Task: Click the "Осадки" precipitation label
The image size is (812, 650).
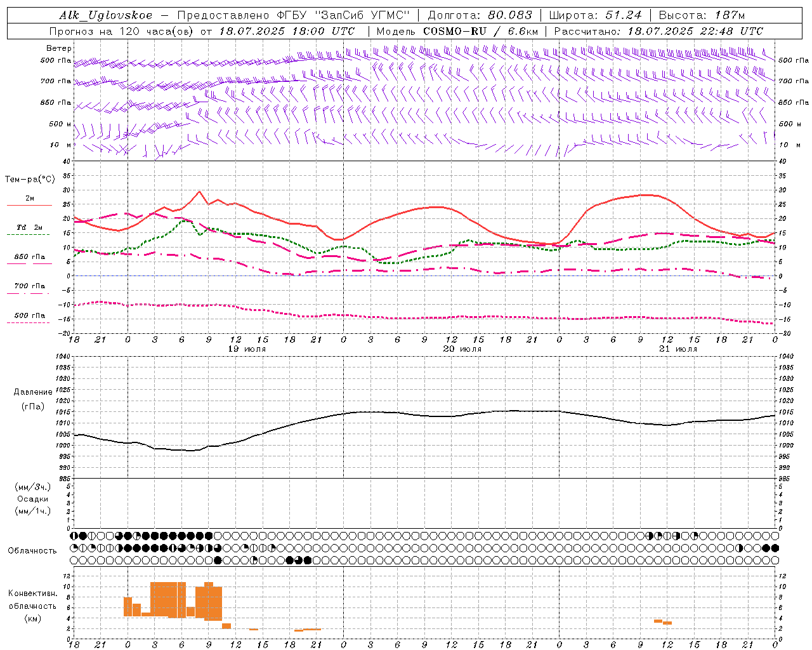Action: coord(33,499)
